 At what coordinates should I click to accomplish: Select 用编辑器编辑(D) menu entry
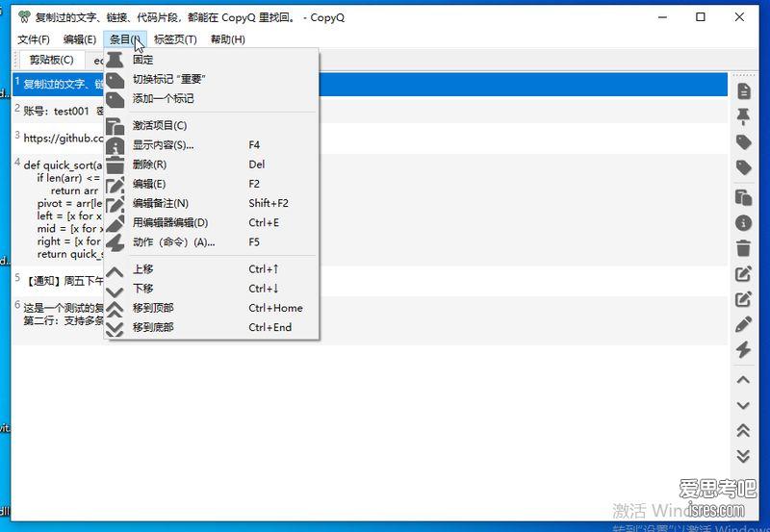(212, 223)
